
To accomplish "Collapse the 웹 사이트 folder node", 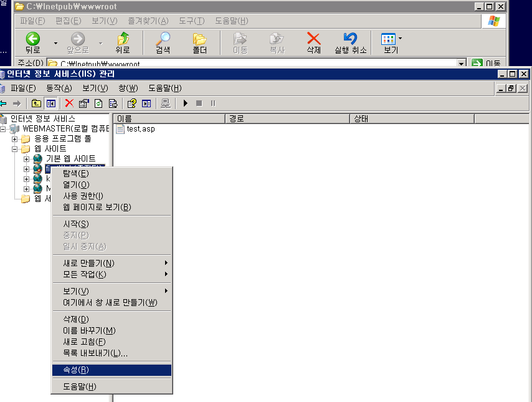I will click(x=14, y=149).
